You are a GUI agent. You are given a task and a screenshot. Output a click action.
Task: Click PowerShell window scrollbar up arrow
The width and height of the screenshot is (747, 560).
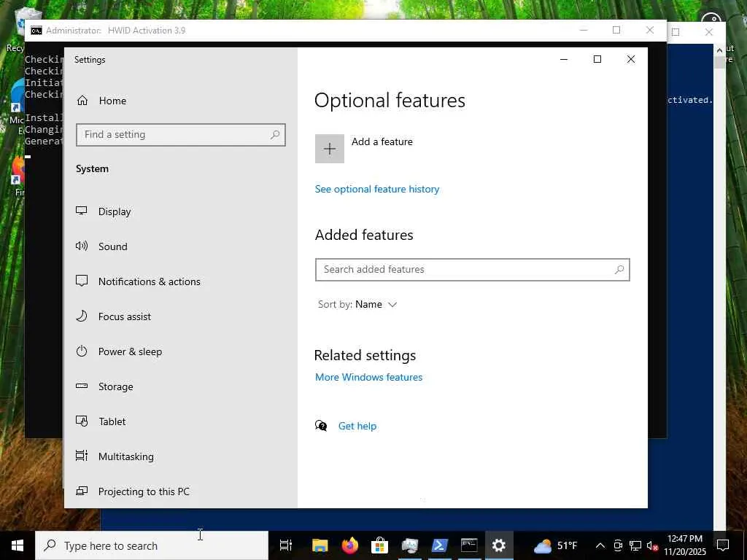click(x=719, y=50)
